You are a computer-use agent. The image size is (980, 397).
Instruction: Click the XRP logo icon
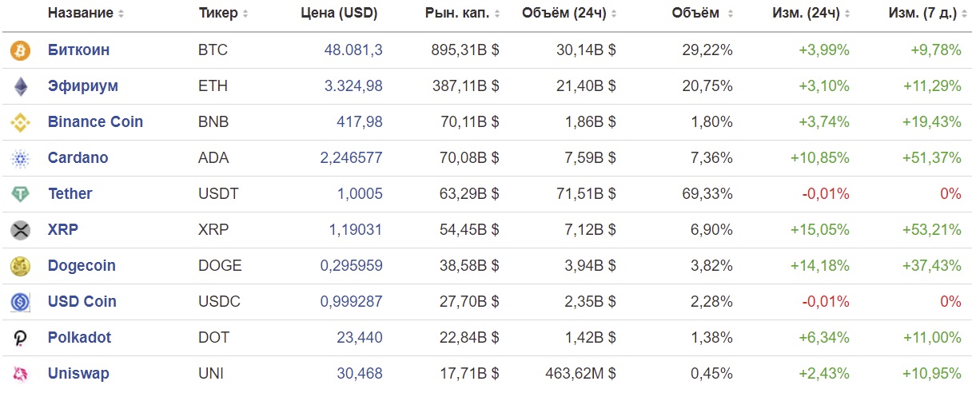19,230
